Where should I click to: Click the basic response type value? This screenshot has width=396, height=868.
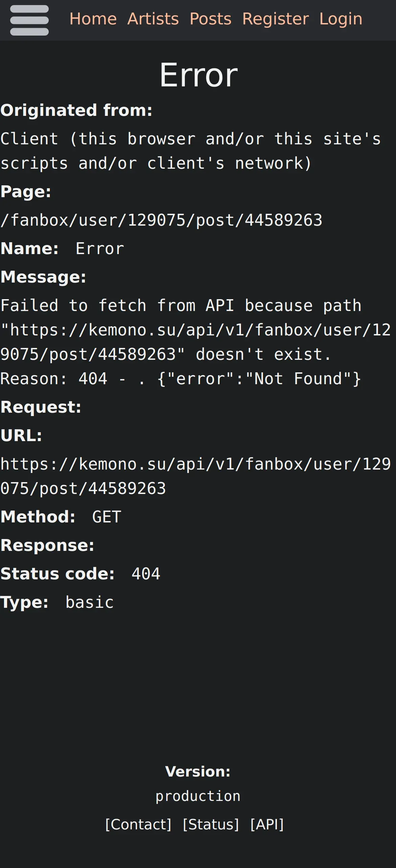(90, 602)
